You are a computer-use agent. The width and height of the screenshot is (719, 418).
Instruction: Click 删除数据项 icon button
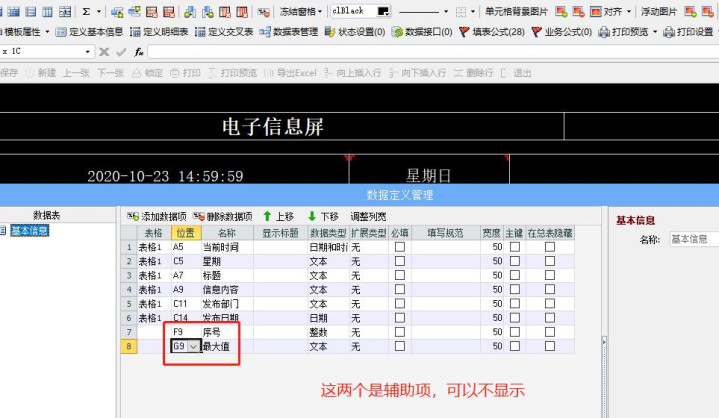tap(223, 216)
